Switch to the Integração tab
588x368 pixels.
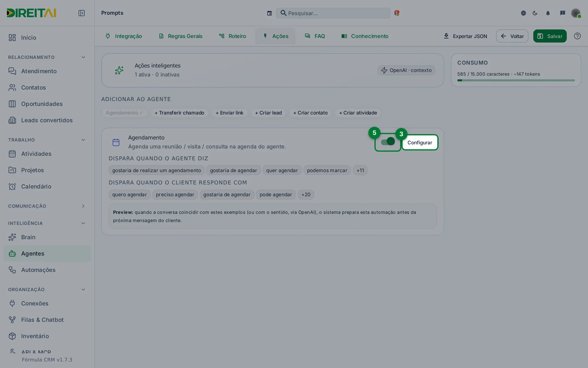(123, 36)
